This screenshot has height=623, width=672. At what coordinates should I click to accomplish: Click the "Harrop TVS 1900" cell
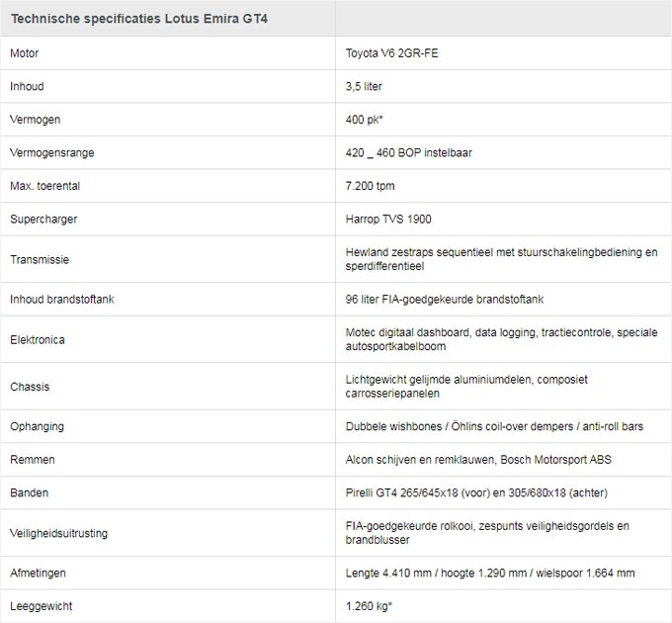pos(388,220)
